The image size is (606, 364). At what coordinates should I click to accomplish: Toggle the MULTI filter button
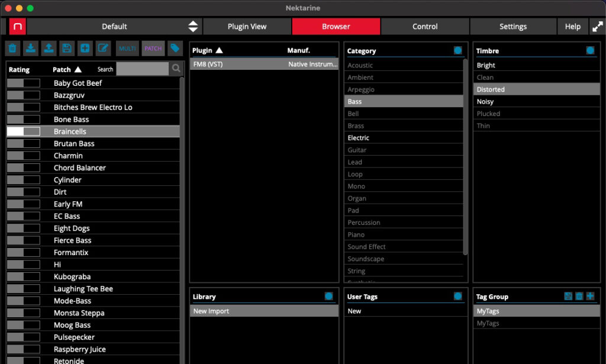coord(127,49)
